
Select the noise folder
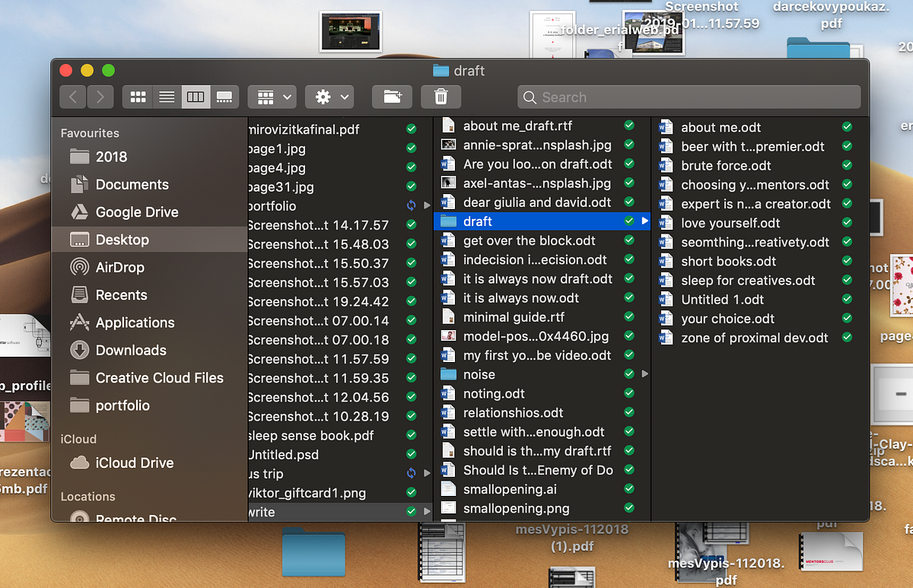542,374
